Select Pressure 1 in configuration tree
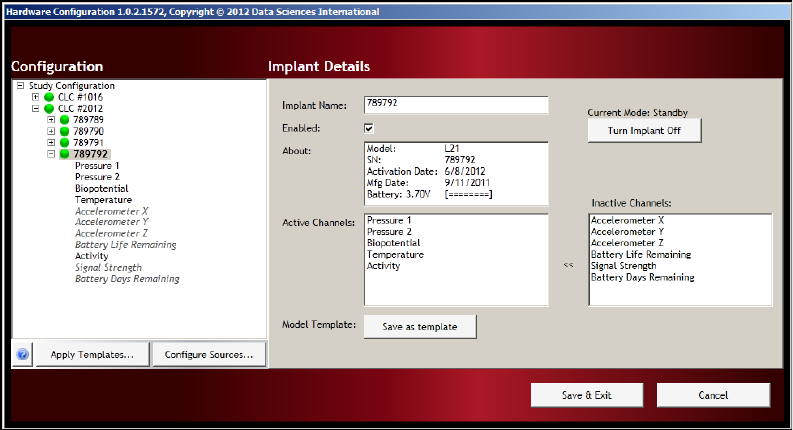 point(97,165)
